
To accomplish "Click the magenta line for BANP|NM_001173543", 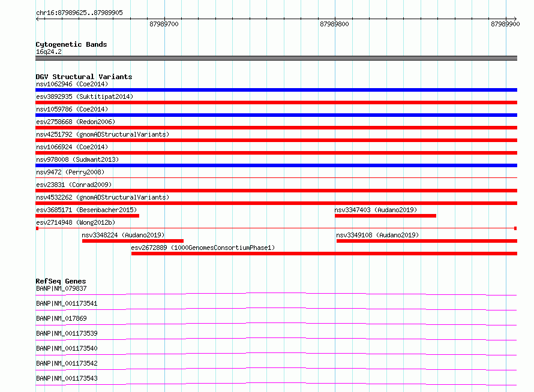I will pyautogui.click(x=276, y=384).
